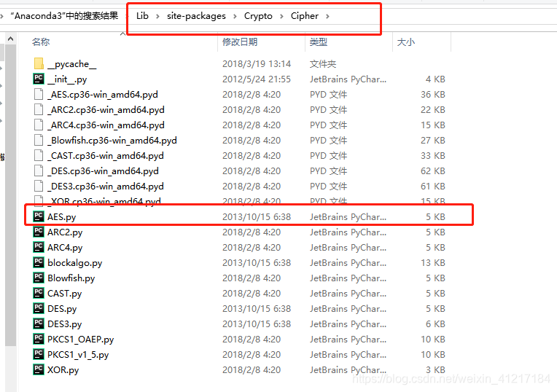This screenshot has width=557, height=392.
Task: Select the file icon of _CAST.cp36-win_amd64.pyd
Action: coord(39,155)
